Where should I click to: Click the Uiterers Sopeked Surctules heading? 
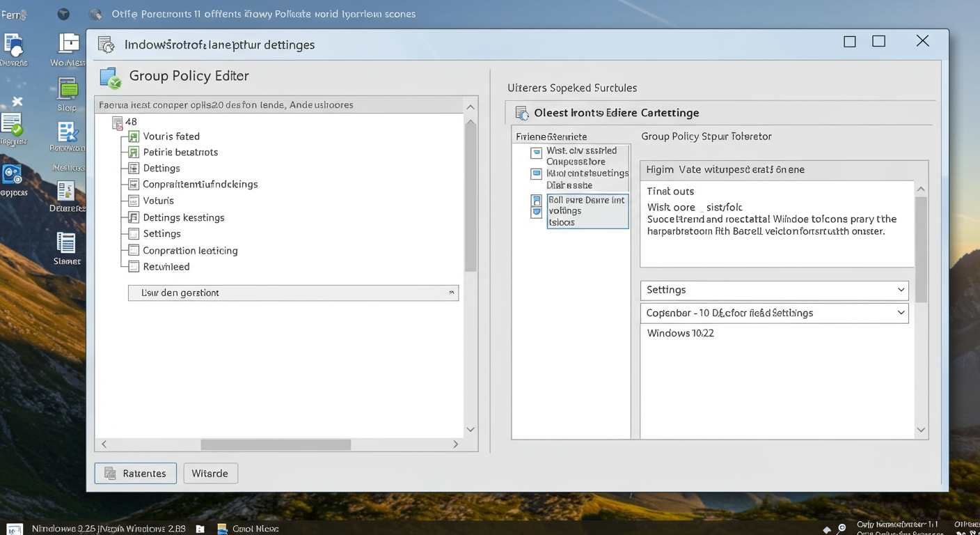572,88
